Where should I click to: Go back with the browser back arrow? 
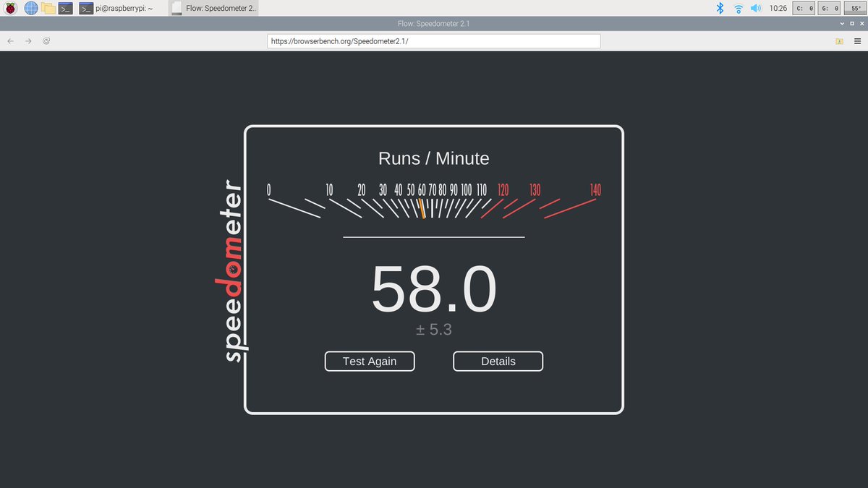click(x=10, y=41)
